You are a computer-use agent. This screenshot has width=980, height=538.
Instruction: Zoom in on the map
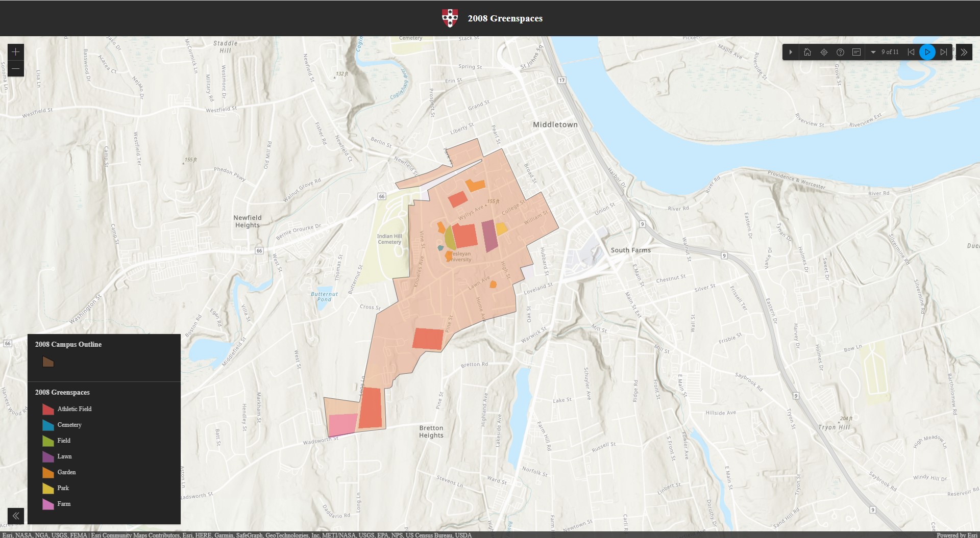16,52
